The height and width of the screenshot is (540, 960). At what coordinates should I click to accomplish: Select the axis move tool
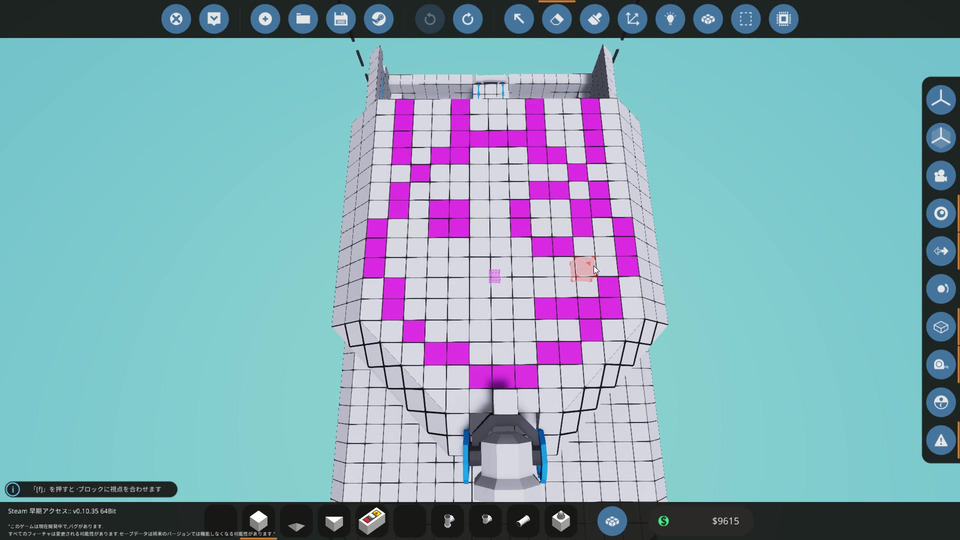(632, 19)
